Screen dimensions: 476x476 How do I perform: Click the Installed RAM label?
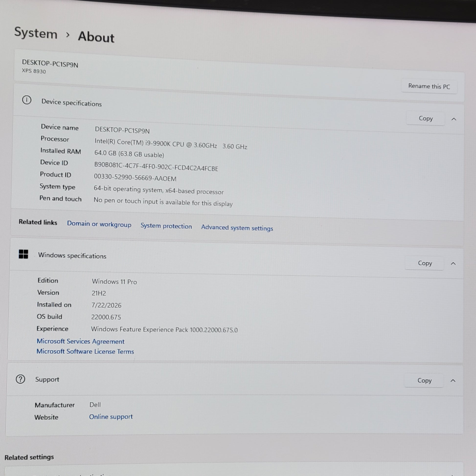point(61,151)
